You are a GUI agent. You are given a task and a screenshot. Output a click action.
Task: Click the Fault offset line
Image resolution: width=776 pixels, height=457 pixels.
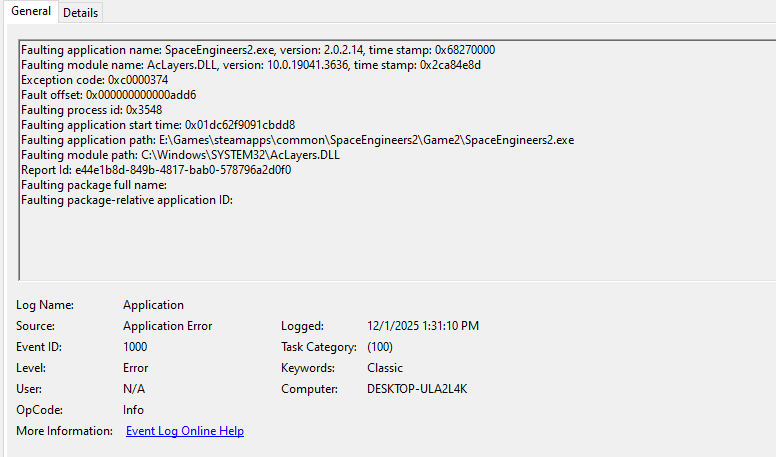pyautogui.click(x=108, y=95)
